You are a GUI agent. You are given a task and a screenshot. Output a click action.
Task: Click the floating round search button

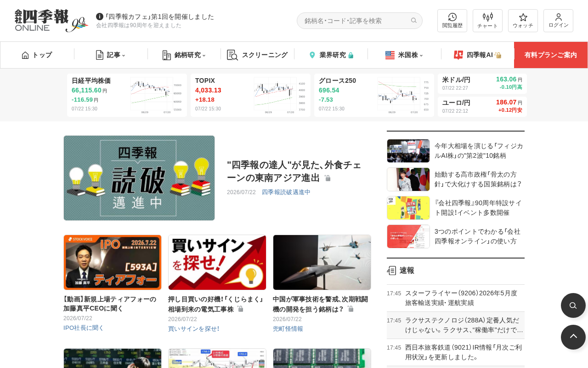click(x=573, y=305)
